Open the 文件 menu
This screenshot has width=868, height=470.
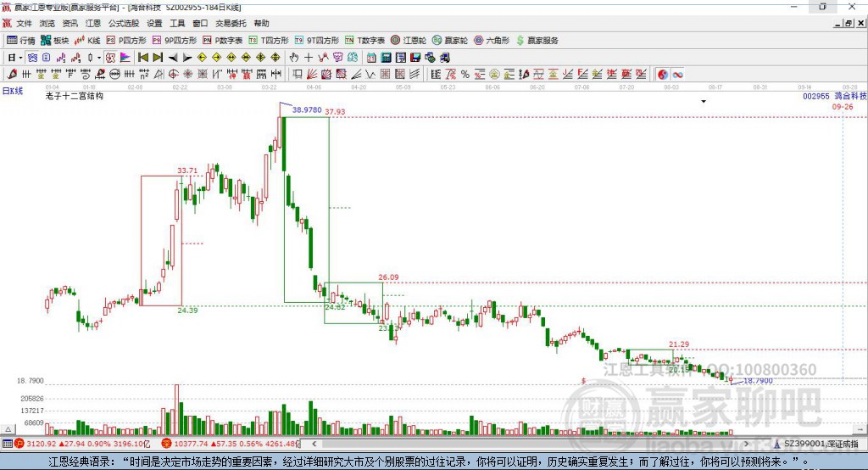click(x=24, y=23)
